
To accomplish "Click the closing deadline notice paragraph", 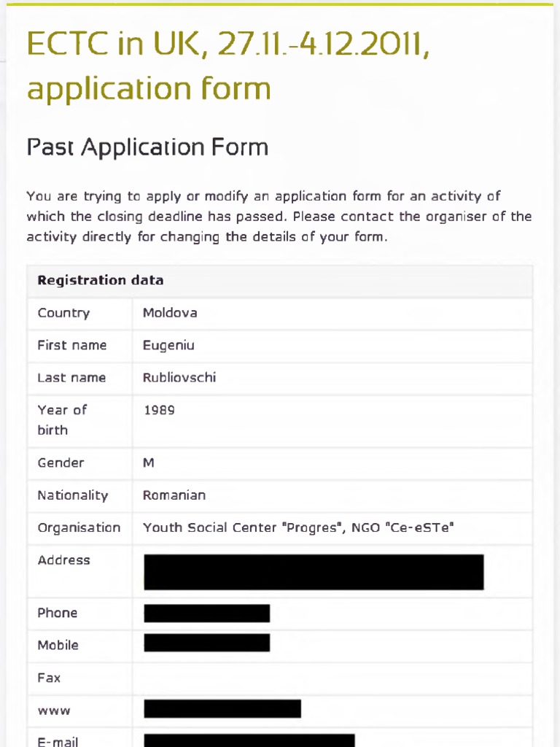I will coord(279,217).
